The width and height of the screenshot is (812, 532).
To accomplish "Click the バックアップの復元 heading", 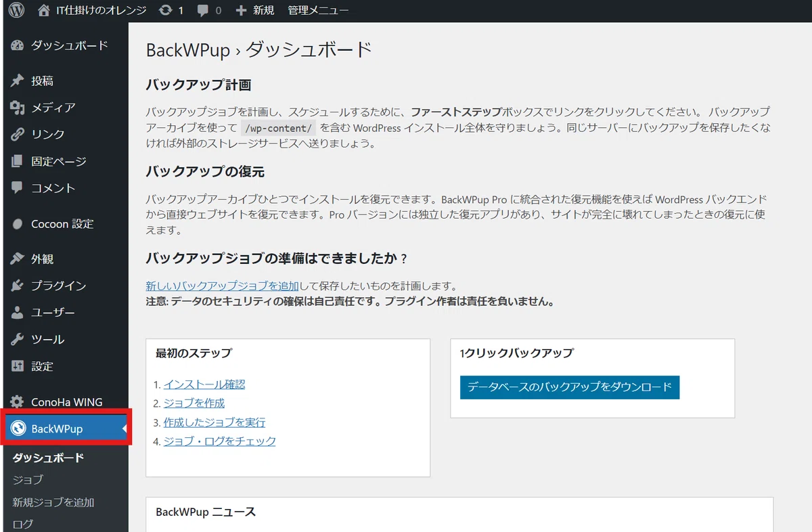I will pos(205,172).
